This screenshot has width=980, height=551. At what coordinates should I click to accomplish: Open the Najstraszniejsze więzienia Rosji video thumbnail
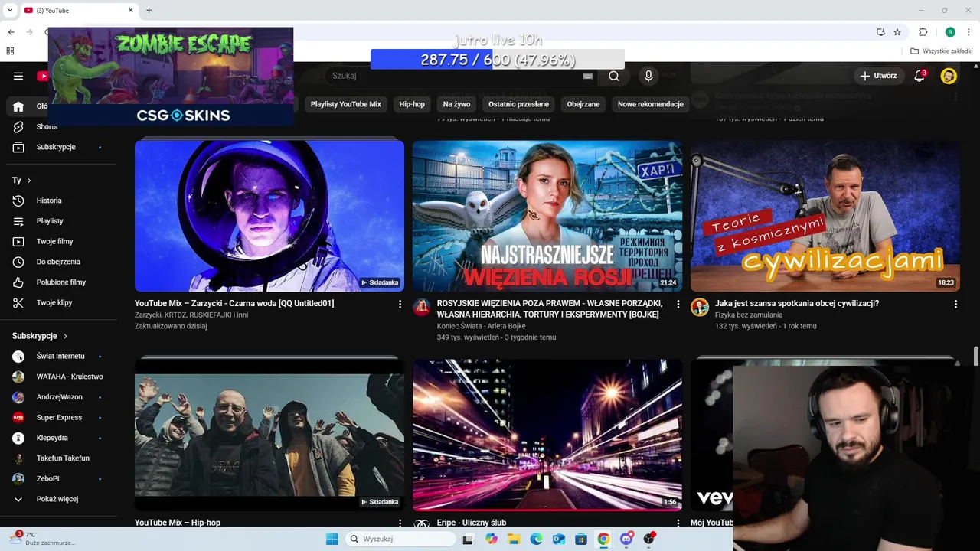[x=547, y=216]
